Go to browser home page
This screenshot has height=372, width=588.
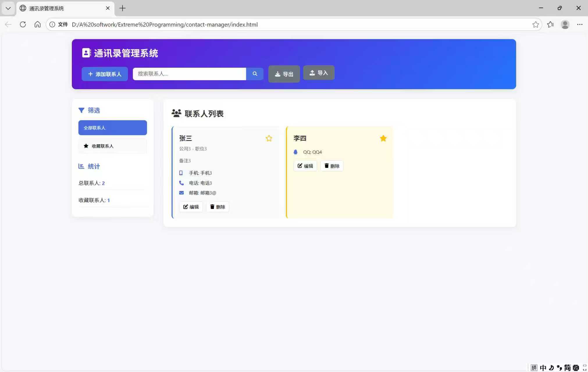pos(38,24)
